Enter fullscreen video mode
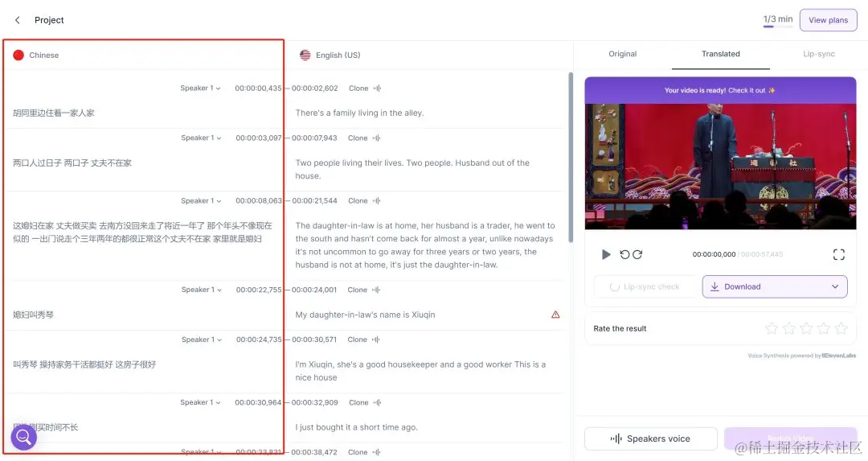This screenshot has width=868, height=461. (x=838, y=254)
